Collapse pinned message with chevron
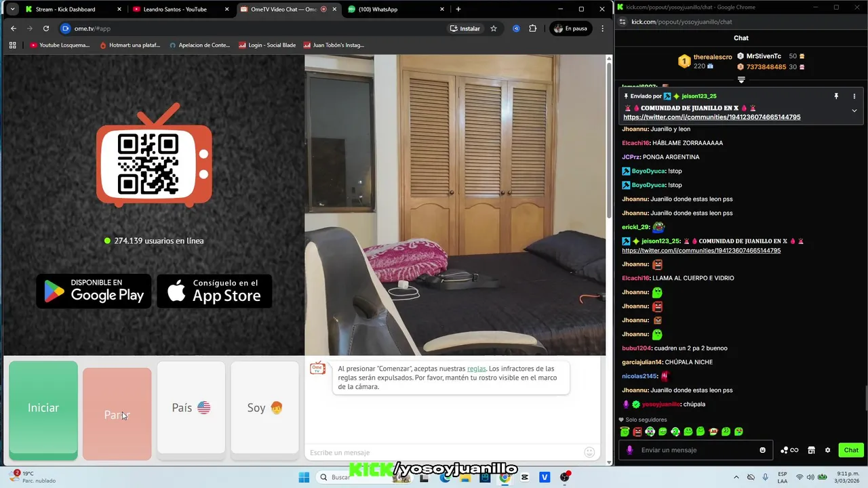The image size is (868, 488). tap(854, 110)
